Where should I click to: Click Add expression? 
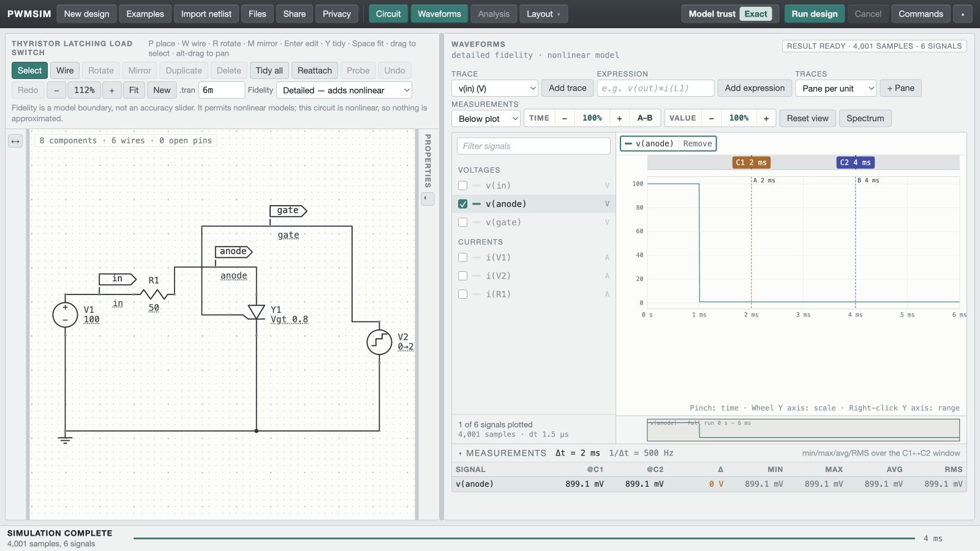click(755, 88)
